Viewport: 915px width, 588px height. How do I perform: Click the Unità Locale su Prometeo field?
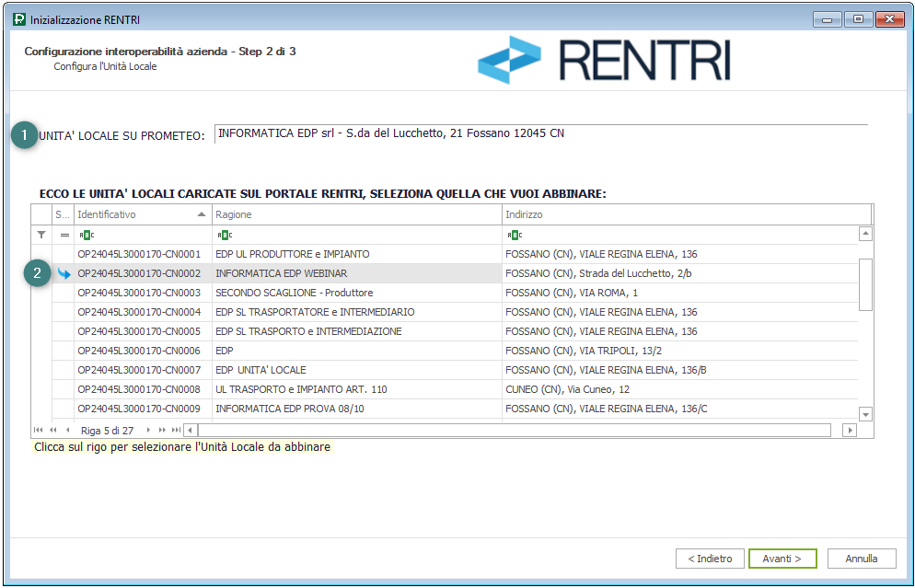tap(539, 134)
